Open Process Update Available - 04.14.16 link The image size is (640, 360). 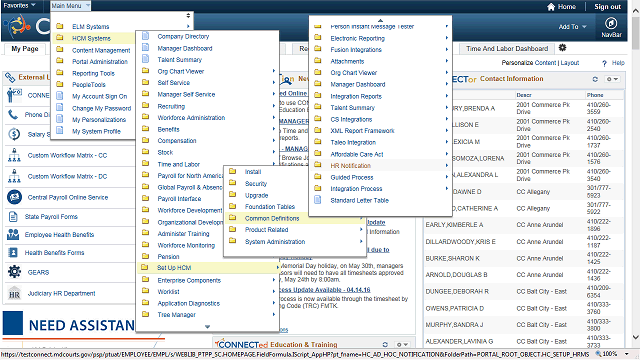(x=325, y=289)
